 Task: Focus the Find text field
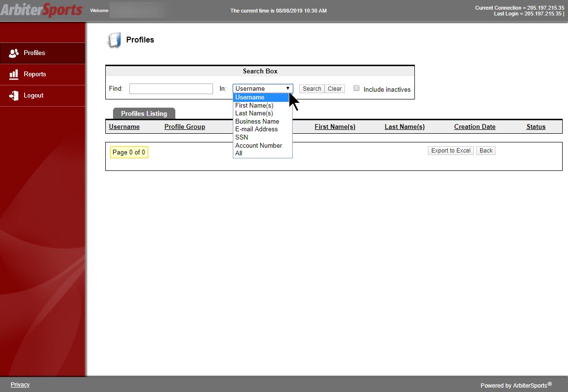click(171, 89)
